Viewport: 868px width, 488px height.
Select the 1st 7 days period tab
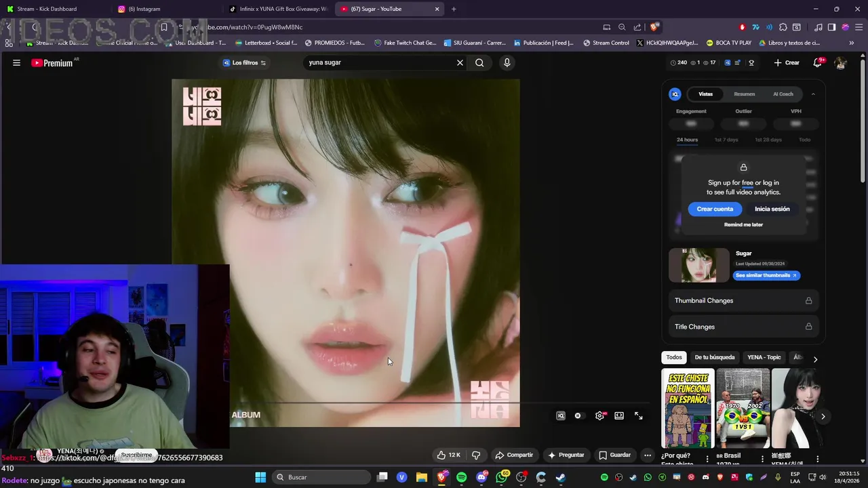click(x=726, y=140)
